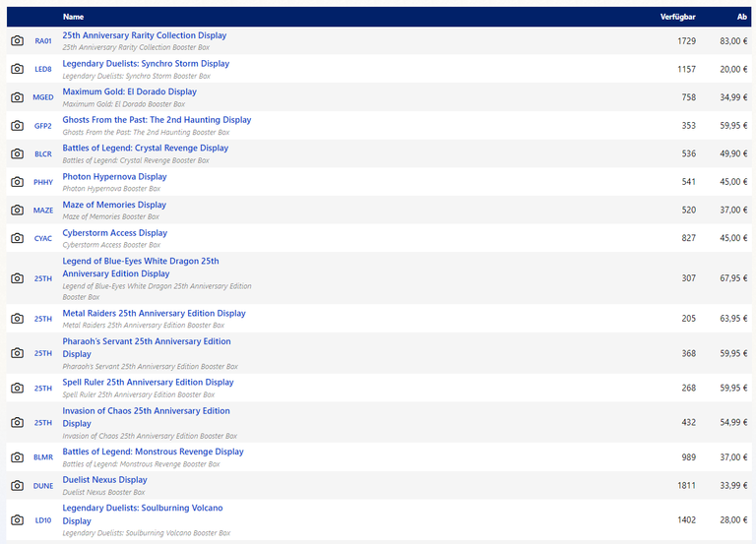Sort by the Verfügbar column header

[x=678, y=17]
